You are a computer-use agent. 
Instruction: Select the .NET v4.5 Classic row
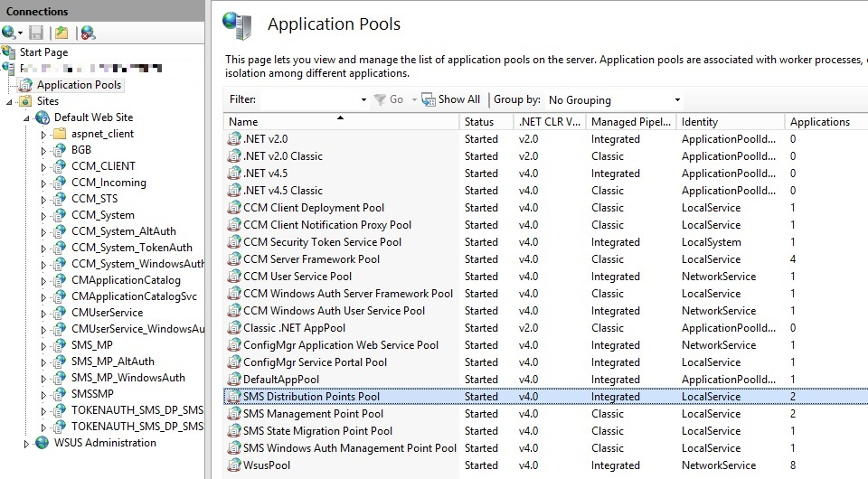click(546, 191)
